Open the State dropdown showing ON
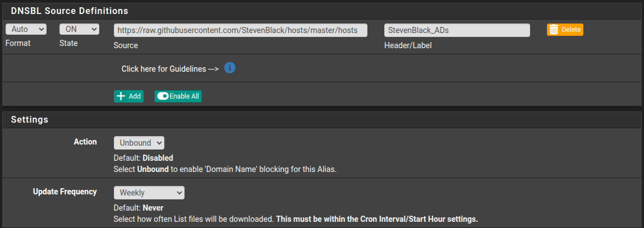 [79, 29]
